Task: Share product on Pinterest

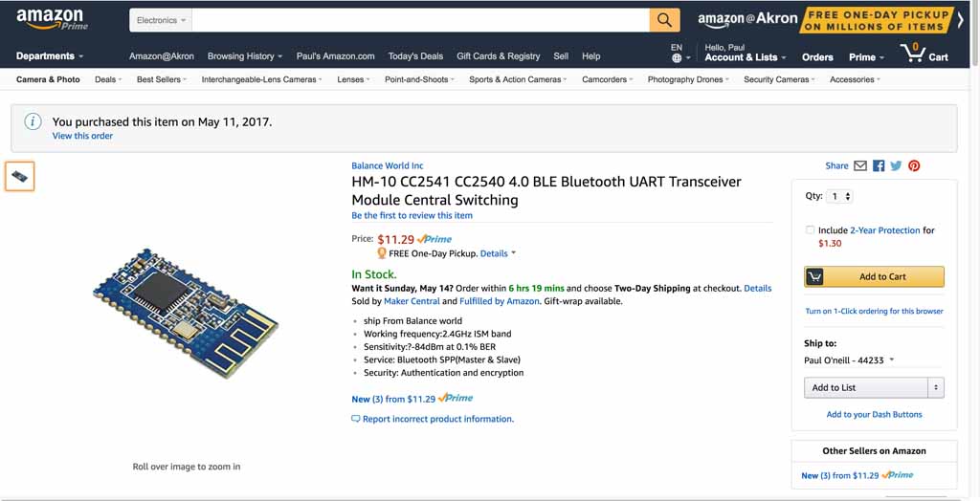Action: 914,165
